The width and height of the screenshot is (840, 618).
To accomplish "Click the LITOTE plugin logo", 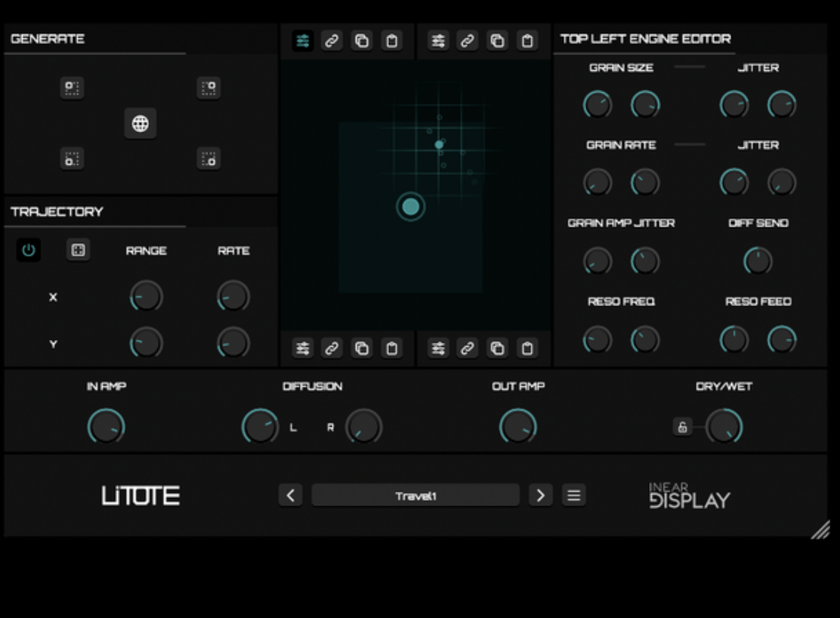I will 141,496.
